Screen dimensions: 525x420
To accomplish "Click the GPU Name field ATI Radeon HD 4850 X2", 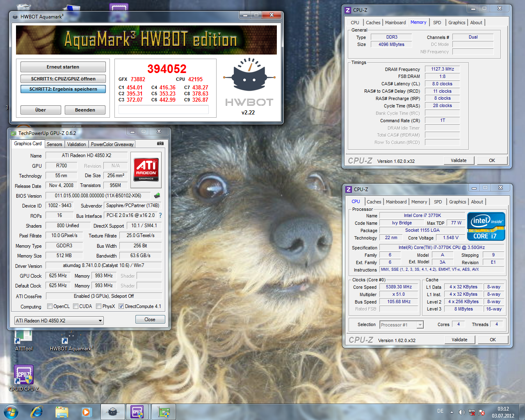I will 87,155.
